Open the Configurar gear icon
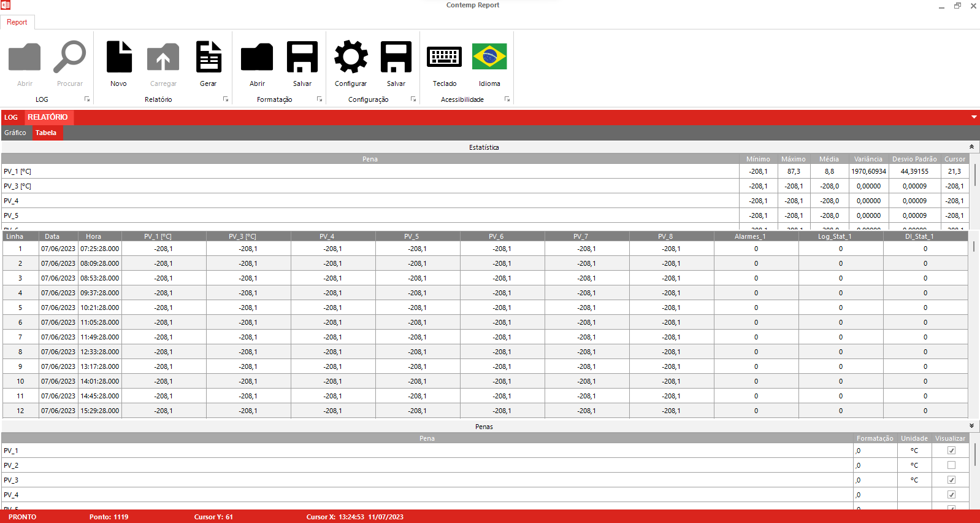The image size is (980, 523). coord(351,58)
